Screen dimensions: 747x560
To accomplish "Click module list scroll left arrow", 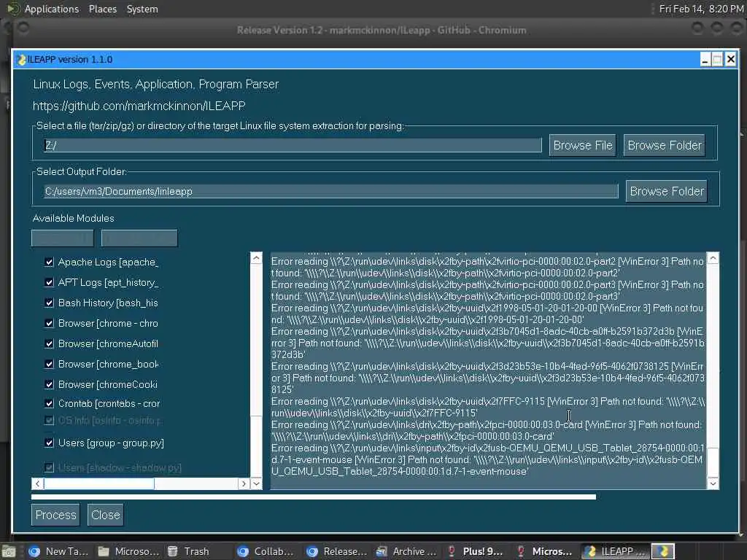I will pos(38,484).
